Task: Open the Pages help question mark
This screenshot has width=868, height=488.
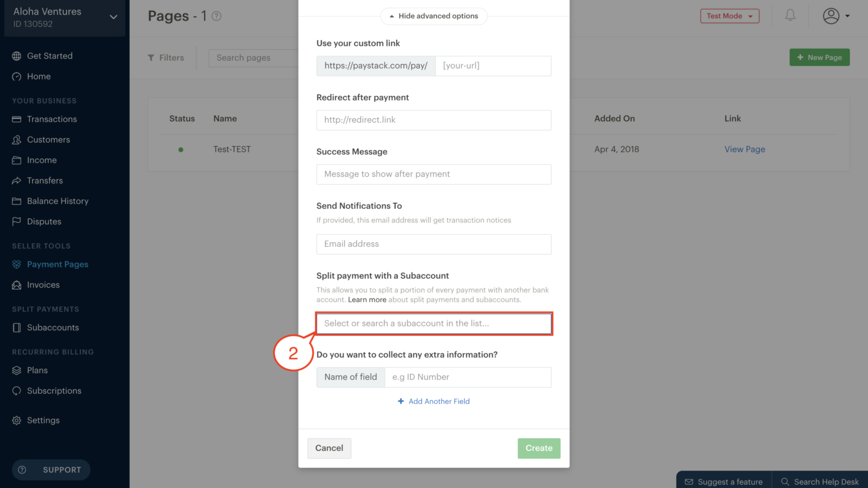Action: pos(216,16)
